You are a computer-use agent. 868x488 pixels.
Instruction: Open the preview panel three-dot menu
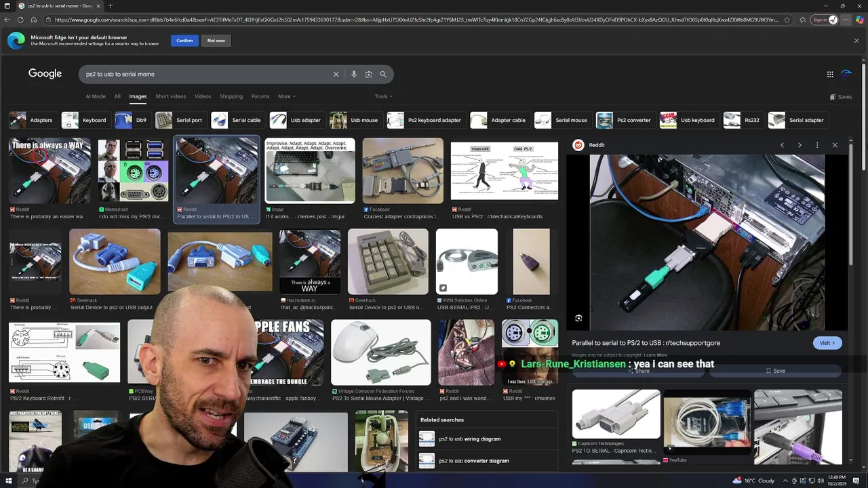817,145
